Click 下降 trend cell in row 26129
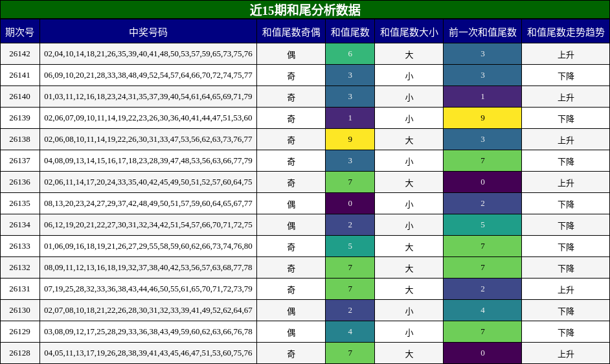The image size is (610, 364). (566, 333)
